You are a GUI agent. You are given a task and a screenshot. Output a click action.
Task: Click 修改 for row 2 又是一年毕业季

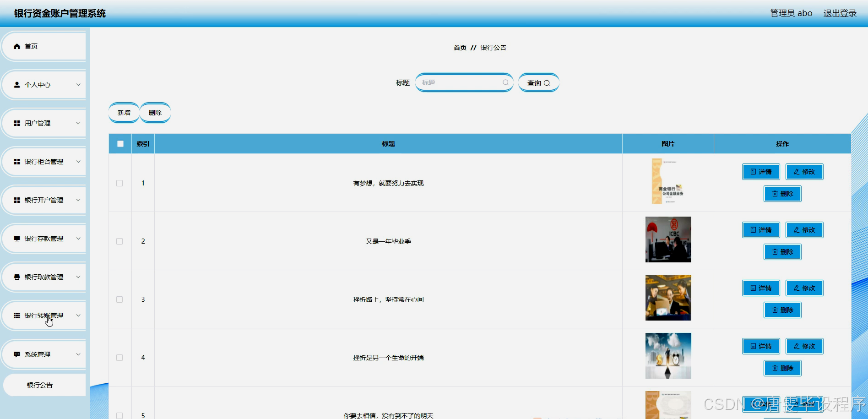[804, 230]
